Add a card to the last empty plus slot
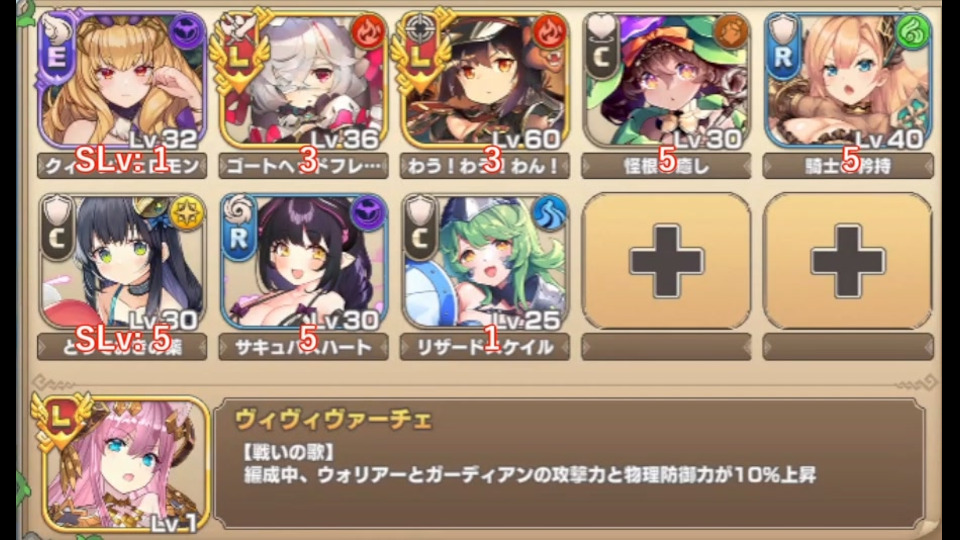960x540 pixels. [x=848, y=262]
